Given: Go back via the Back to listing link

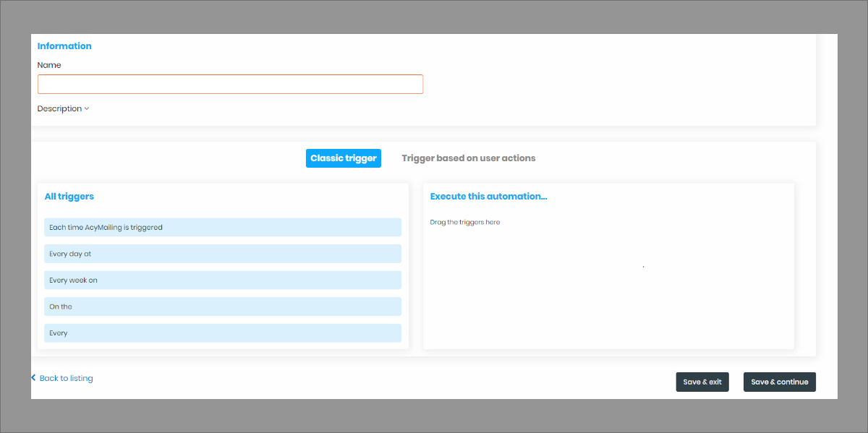Looking at the screenshot, I should point(66,378).
